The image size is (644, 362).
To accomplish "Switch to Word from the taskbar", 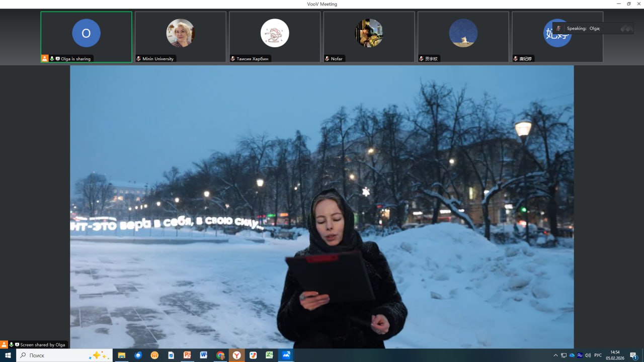I will click(x=204, y=355).
